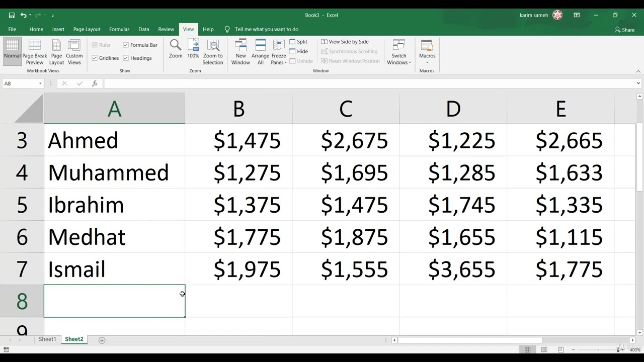Screen dimensions: 644x362
Task: Select column B header
Action: tap(238, 108)
